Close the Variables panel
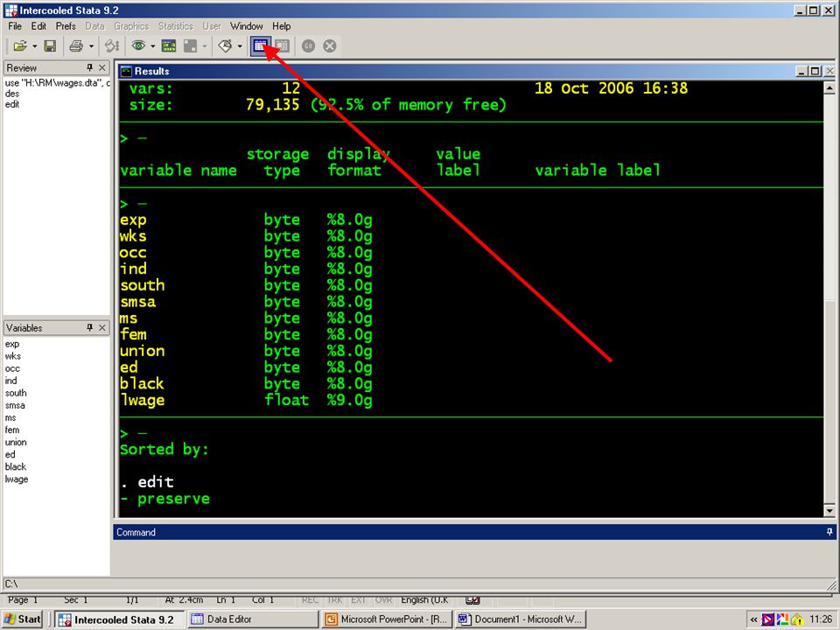Screen dimensions: 840x630 click(101, 327)
